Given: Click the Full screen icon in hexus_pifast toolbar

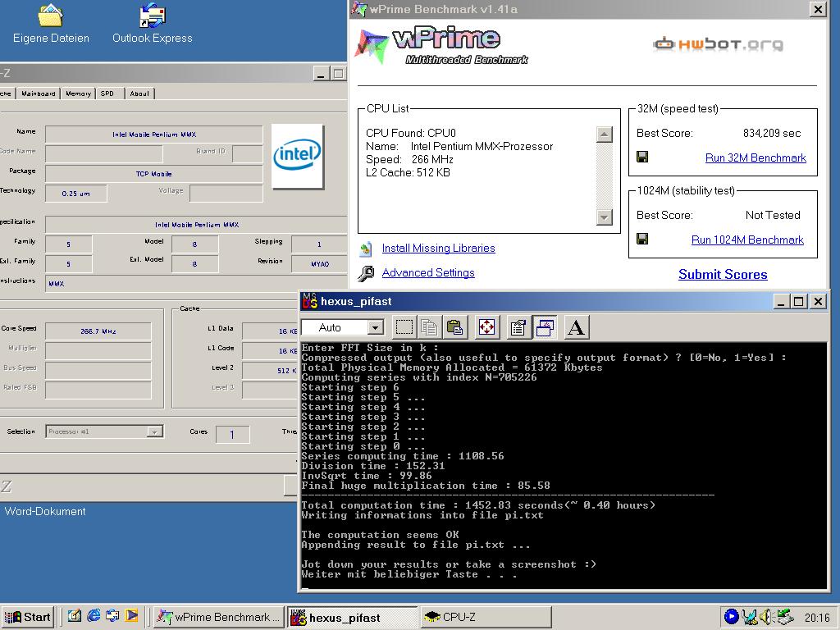Looking at the screenshot, I should click(x=487, y=327).
